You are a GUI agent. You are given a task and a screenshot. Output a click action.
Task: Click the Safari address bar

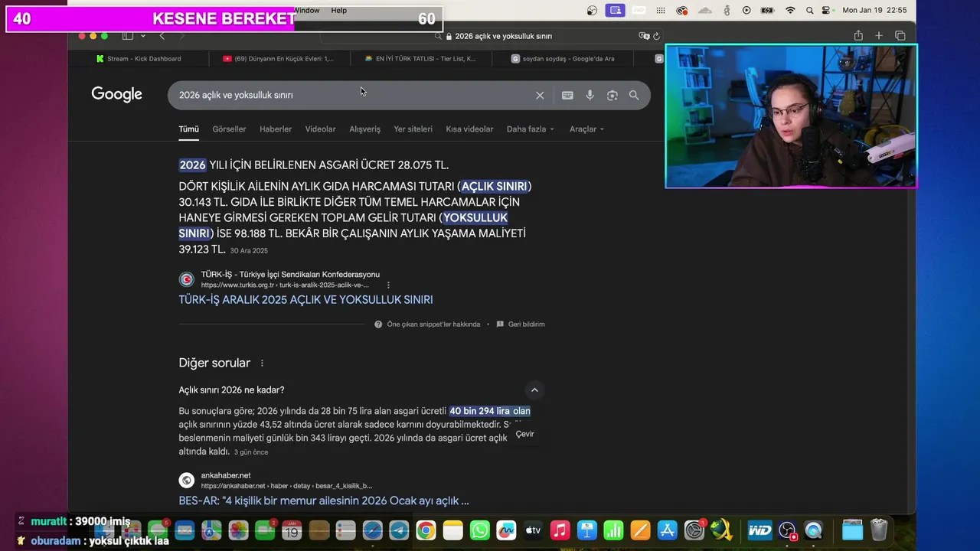pyautogui.click(x=490, y=36)
